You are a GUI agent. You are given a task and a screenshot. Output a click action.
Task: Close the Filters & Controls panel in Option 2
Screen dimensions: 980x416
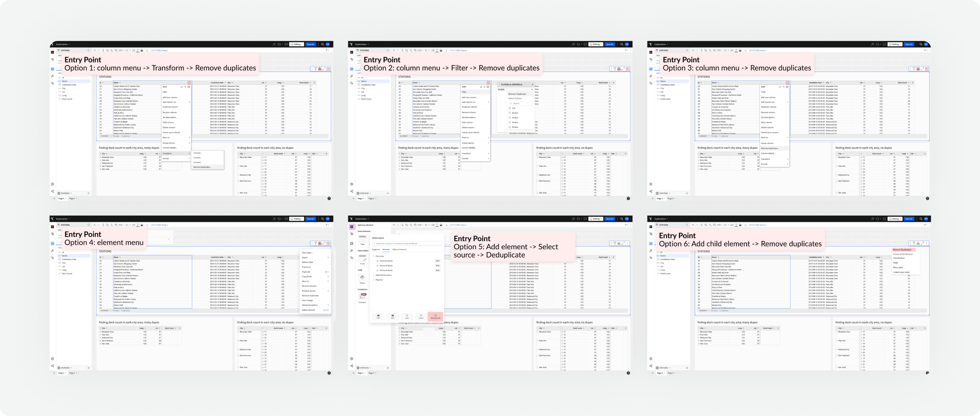pos(532,84)
